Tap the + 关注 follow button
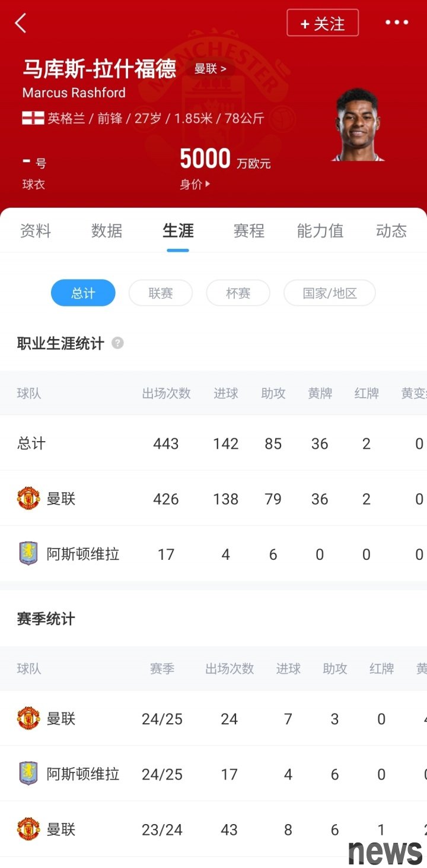427x868 pixels. click(323, 23)
